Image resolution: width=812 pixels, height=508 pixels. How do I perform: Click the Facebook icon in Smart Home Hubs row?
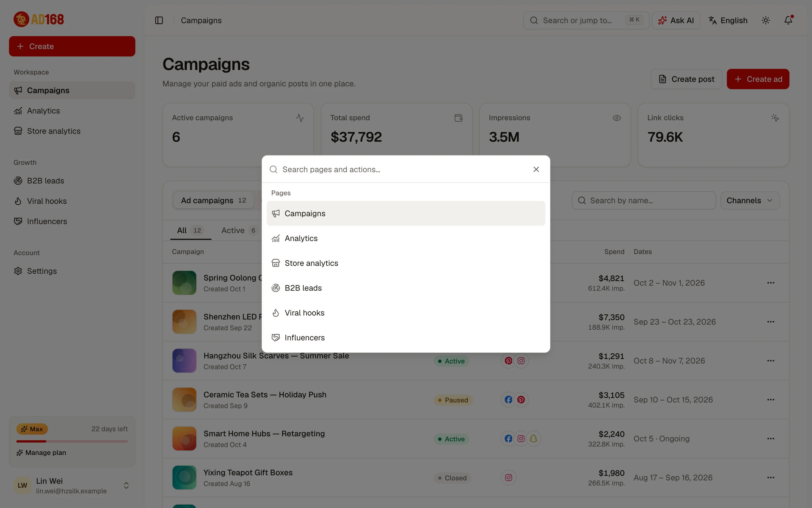pyautogui.click(x=508, y=439)
